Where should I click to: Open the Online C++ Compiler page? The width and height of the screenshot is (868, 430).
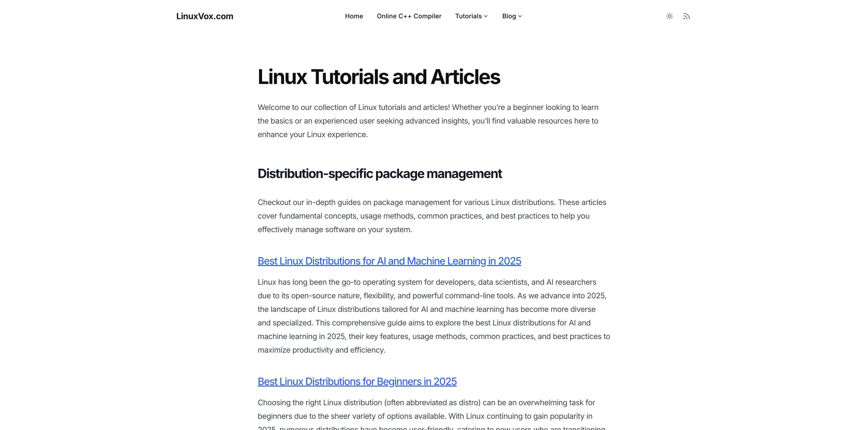(x=409, y=16)
